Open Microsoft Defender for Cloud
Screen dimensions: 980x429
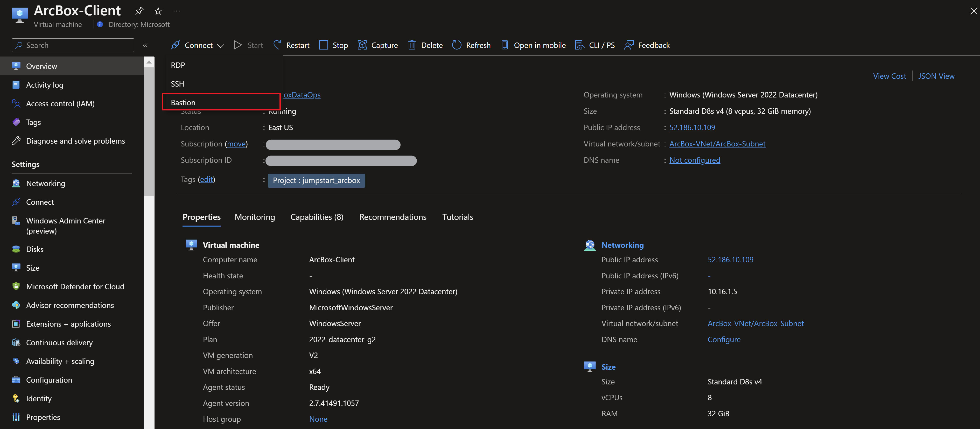[x=72, y=286]
